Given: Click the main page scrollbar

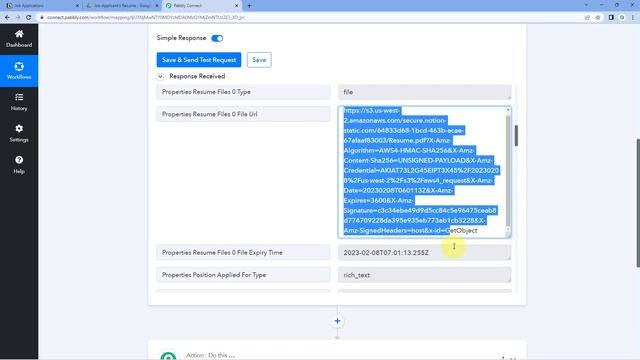Looking at the screenshot, I should [x=638, y=203].
